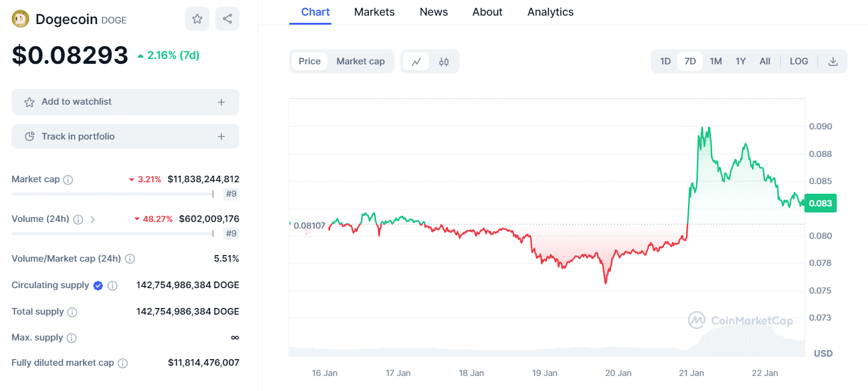Select the Price chart toggle
Image resolution: width=868 pixels, height=391 pixels.
coord(310,61)
